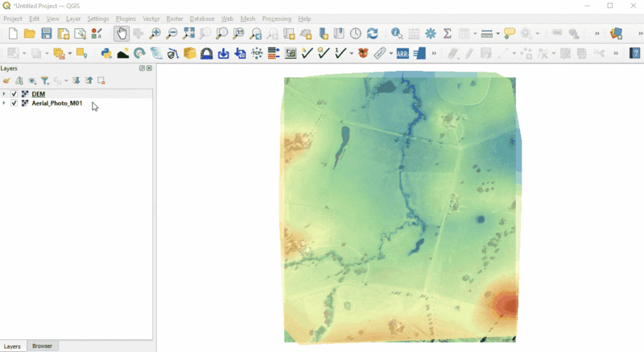Open the Processing menu

[x=276, y=19]
